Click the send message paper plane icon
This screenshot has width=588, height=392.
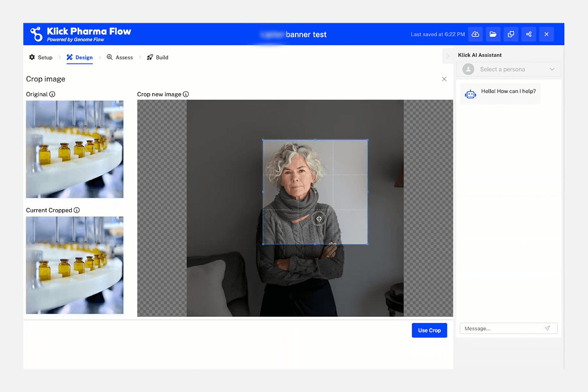coord(547,328)
